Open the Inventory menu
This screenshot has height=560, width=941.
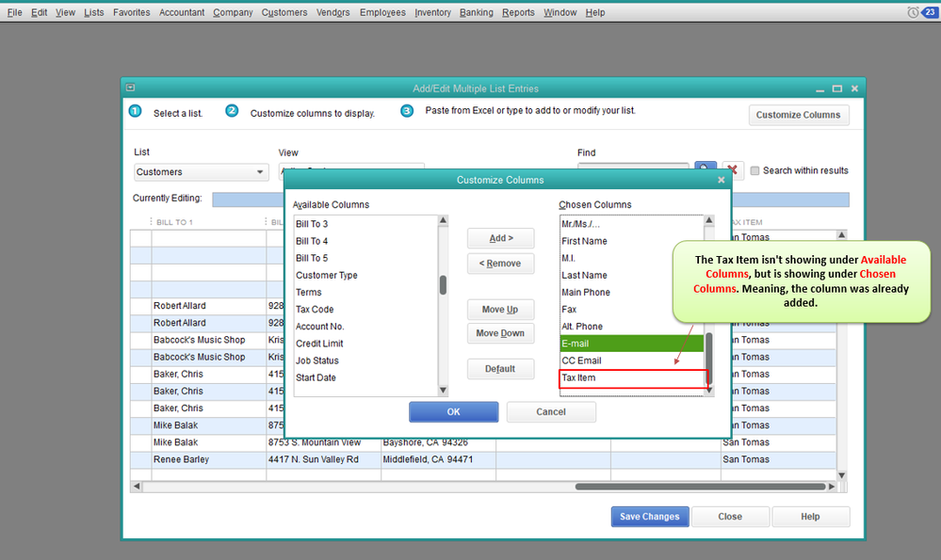point(432,12)
